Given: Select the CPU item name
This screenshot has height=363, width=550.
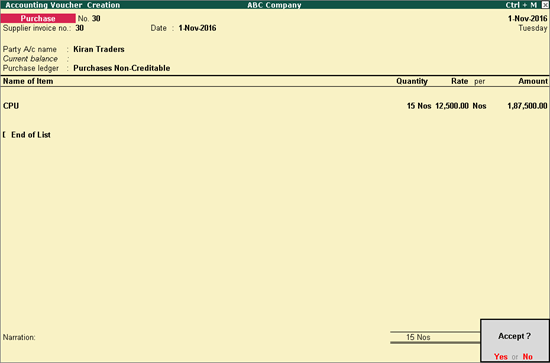Looking at the screenshot, I should pos(11,106).
